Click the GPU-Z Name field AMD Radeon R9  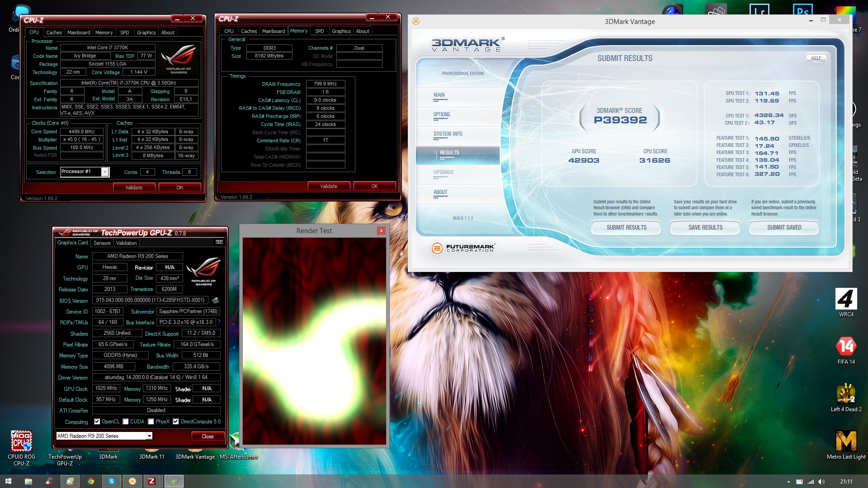137,256
